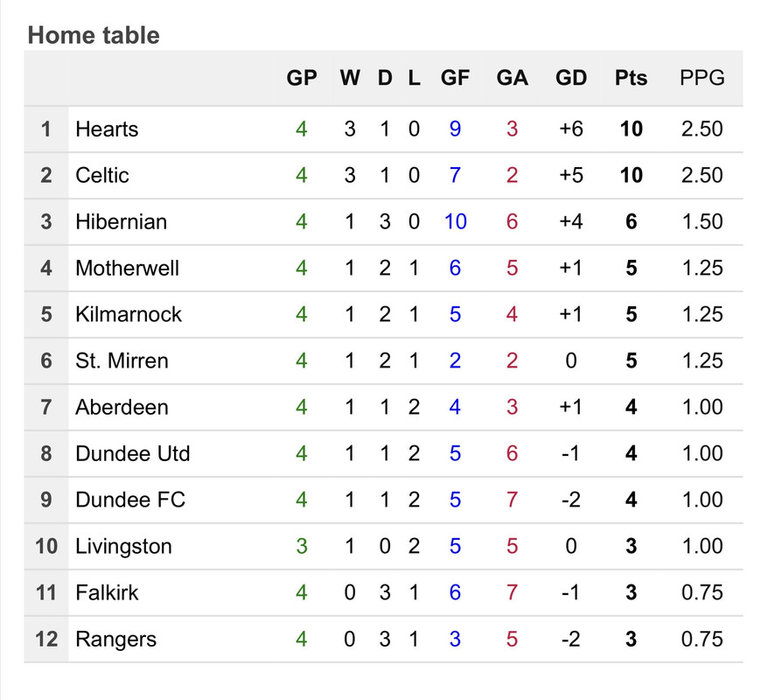Open Livingston team page
Viewport: 768px width, 700px height.
(123, 547)
